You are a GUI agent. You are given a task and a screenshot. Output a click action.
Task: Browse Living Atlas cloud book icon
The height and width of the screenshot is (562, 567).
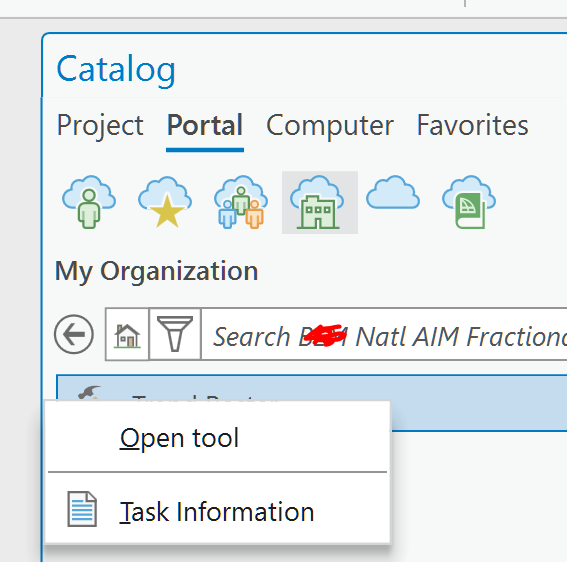click(469, 202)
